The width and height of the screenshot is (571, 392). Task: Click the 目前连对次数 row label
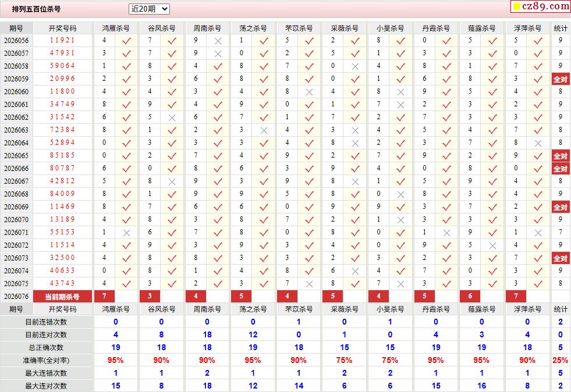click(46, 335)
